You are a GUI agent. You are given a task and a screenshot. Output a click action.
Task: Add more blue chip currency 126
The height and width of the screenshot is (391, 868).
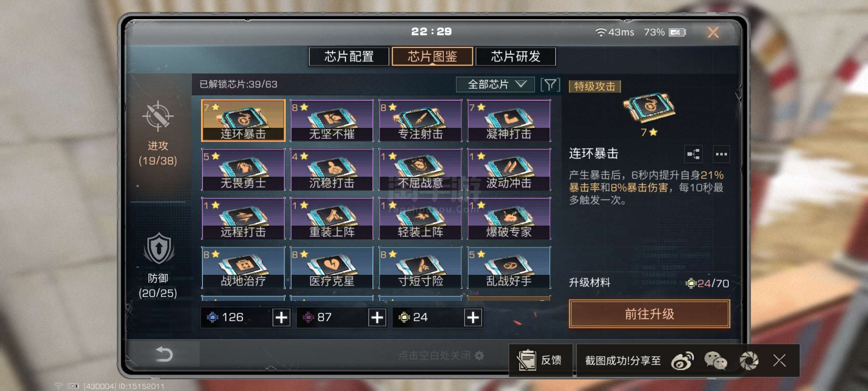pyautogui.click(x=281, y=318)
